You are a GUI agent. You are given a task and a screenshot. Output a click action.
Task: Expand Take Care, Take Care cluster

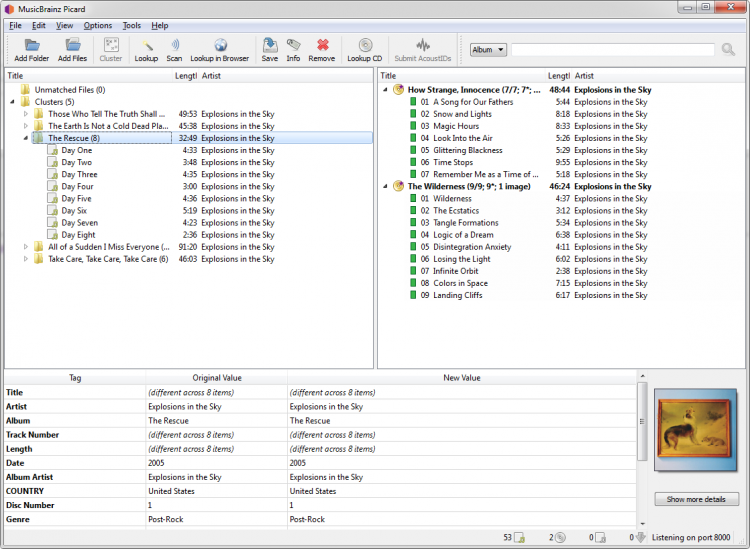[x=26, y=259]
